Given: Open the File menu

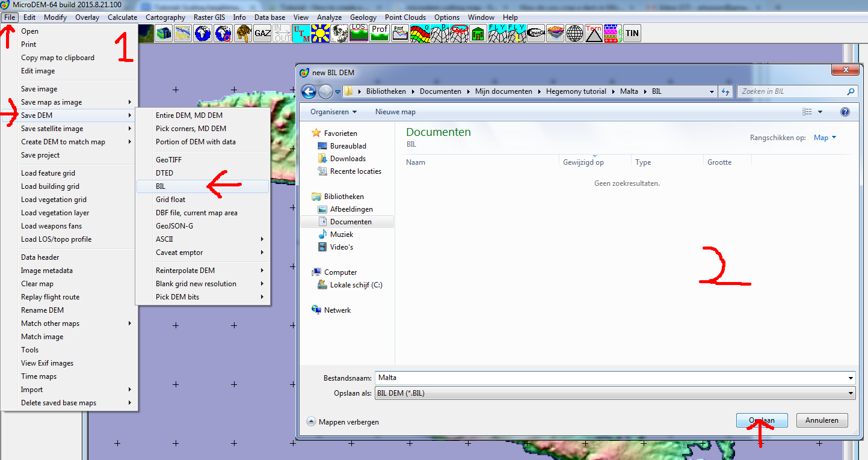Looking at the screenshot, I should point(10,17).
